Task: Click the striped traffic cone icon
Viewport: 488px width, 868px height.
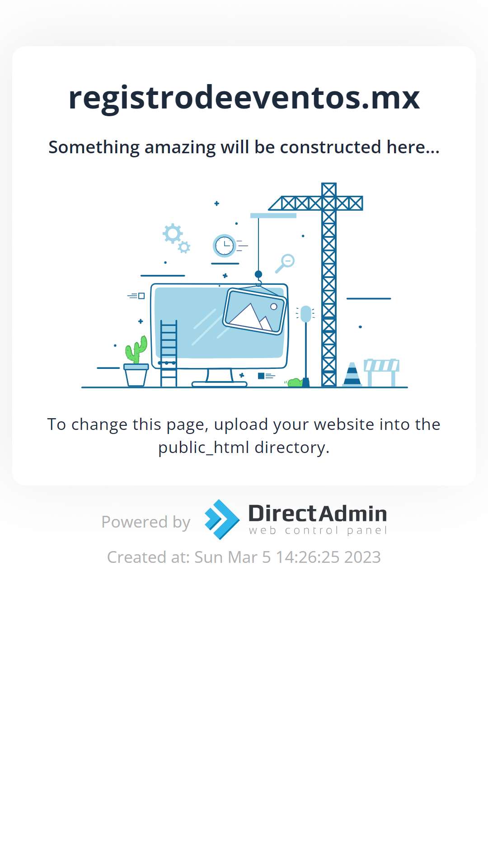Action: (x=352, y=374)
